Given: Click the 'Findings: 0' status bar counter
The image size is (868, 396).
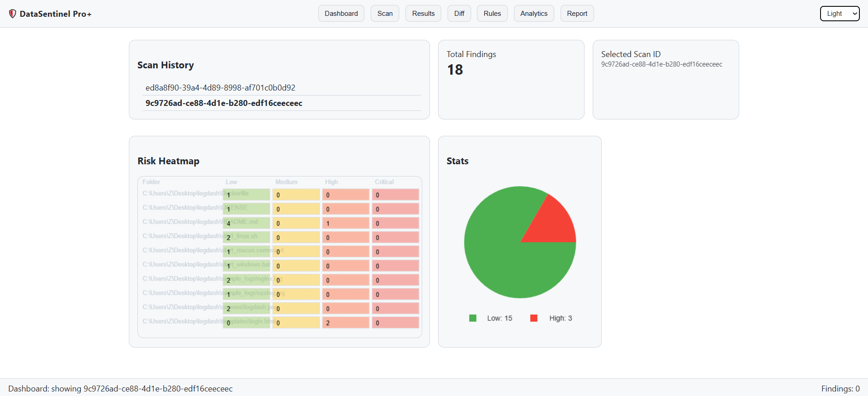Looking at the screenshot, I should (x=840, y=389).
